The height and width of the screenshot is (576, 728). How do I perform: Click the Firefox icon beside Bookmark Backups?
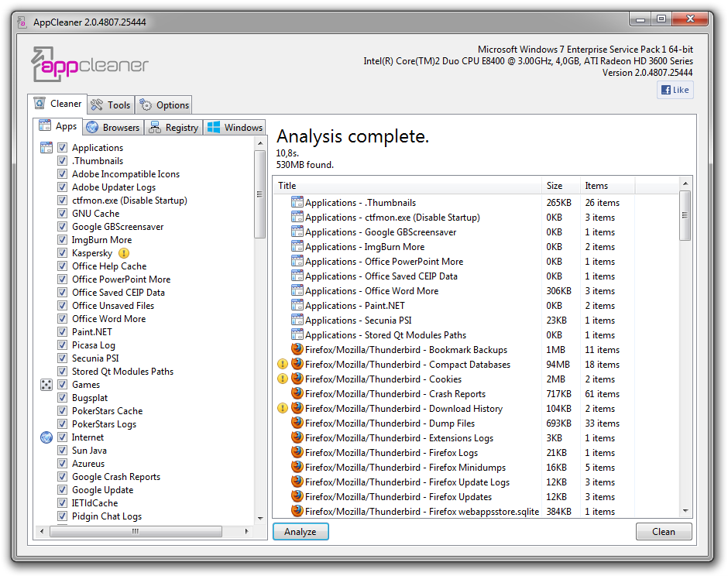coord(297,349)
